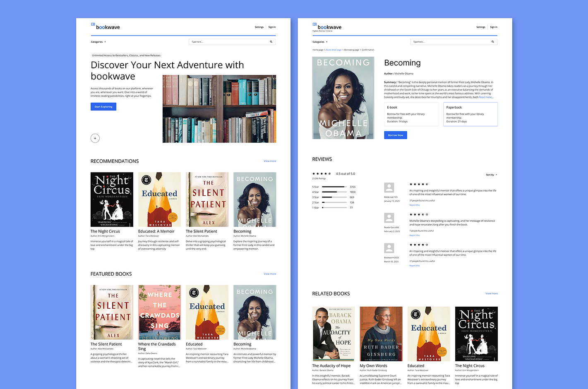
Task: Click View more next to Recommendations
Action: pos(270,161)
